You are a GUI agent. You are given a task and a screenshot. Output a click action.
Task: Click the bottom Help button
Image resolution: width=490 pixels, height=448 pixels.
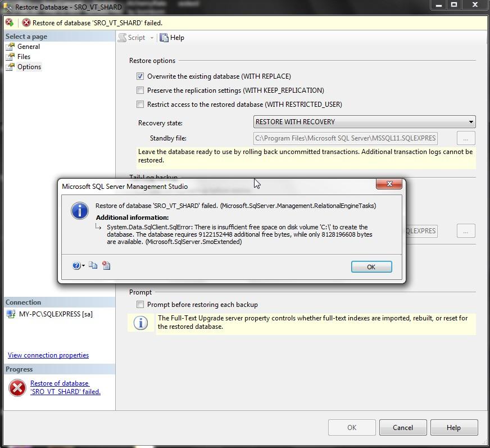454,427
